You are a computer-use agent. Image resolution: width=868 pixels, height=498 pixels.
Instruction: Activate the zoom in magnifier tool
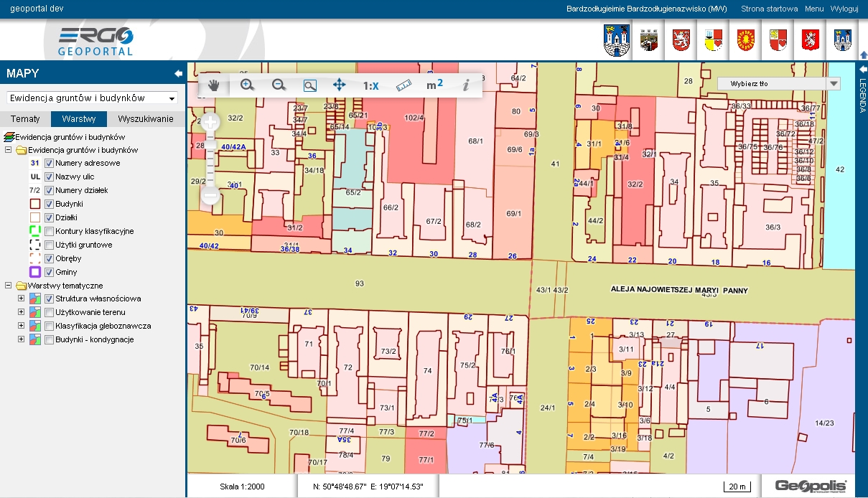[x=247, y=85]
